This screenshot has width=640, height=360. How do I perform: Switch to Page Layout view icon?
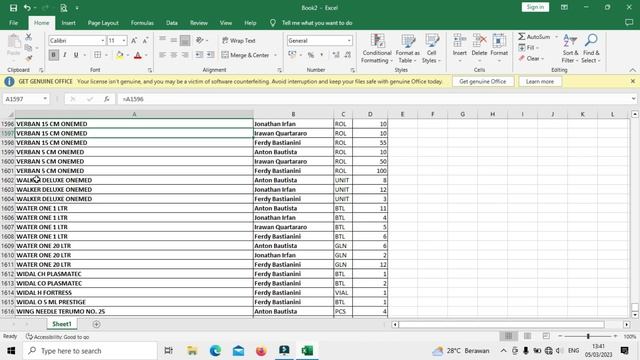click(527, 336)
